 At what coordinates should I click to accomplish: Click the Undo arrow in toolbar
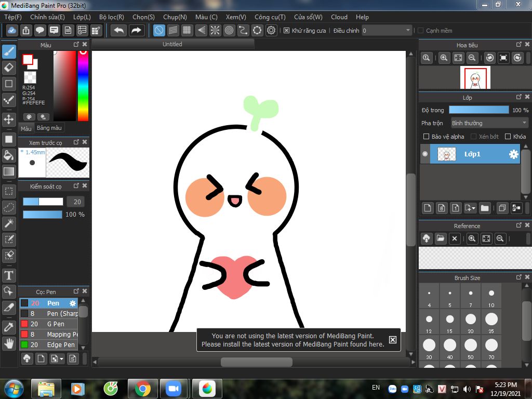click(119, 31)
